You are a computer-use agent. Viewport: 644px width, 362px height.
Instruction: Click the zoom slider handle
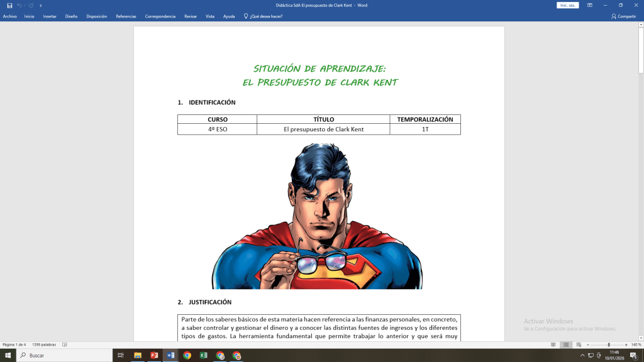(x=608, y=344)
